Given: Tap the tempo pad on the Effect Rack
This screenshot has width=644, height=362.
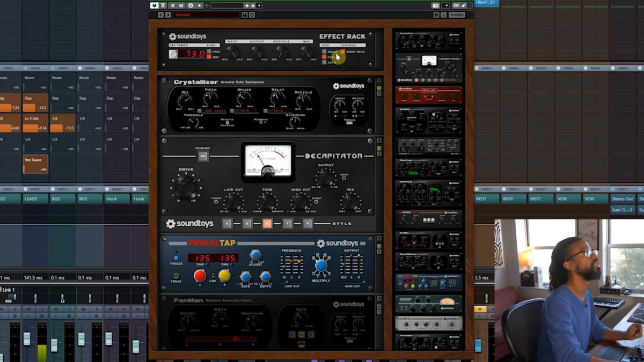Looking at the screenshot, I should point(173,55).
